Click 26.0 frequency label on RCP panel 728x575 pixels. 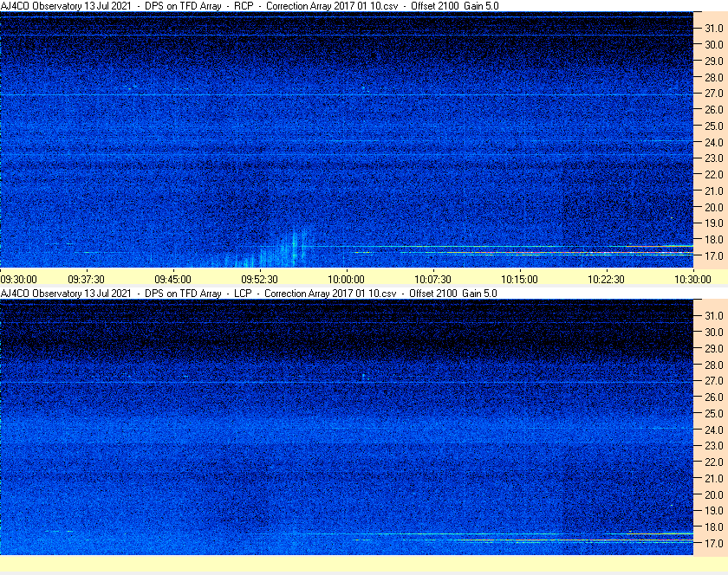click(x=714, y=109)
